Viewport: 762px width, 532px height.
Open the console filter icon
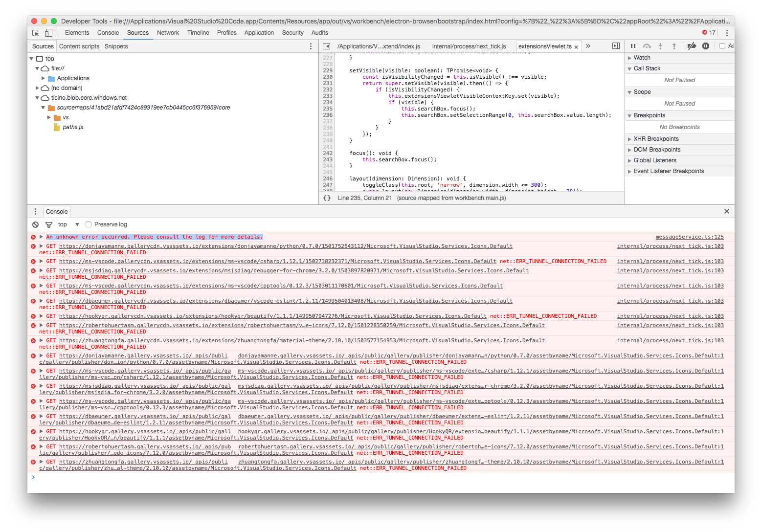click(48, 224)
